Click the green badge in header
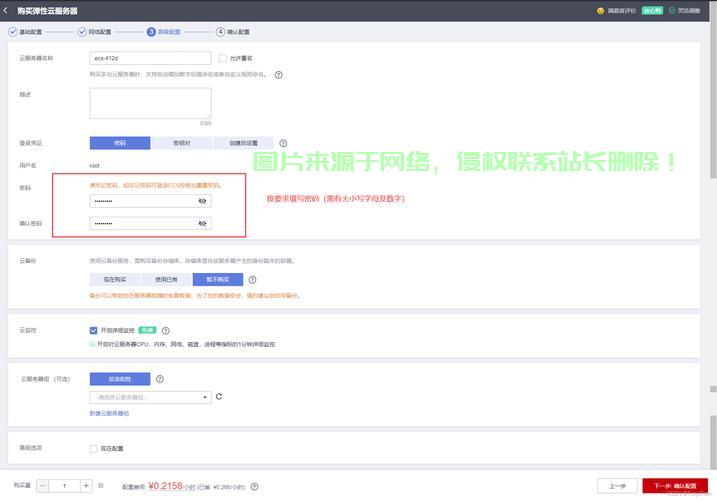 (652, 11)
